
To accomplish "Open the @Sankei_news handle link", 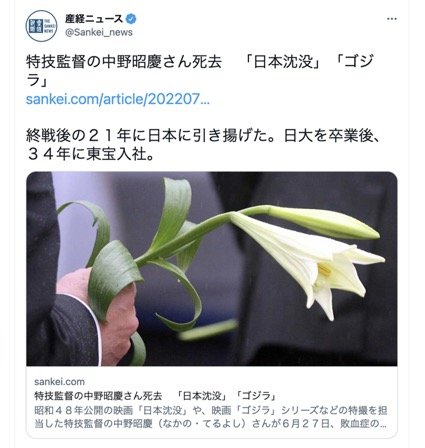I will [x=99, y=32].
